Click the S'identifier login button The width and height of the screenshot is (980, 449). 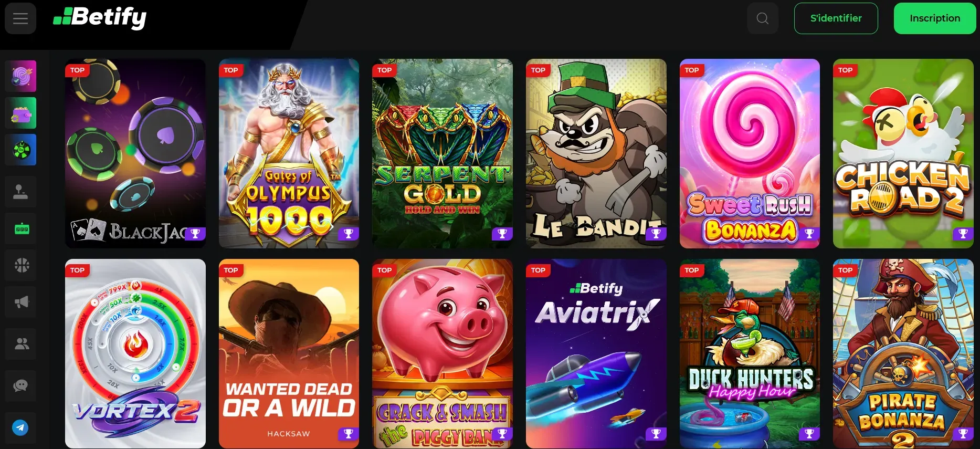(836, 18)
